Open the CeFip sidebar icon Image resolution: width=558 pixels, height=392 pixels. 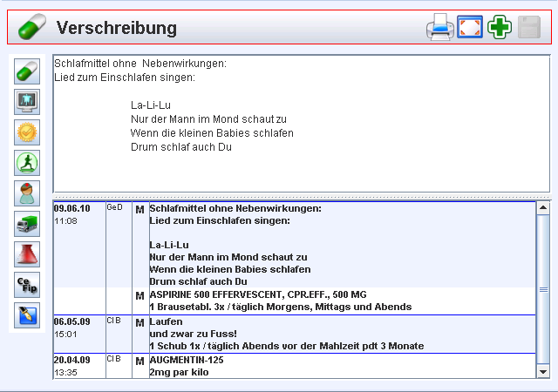(28, 285)
